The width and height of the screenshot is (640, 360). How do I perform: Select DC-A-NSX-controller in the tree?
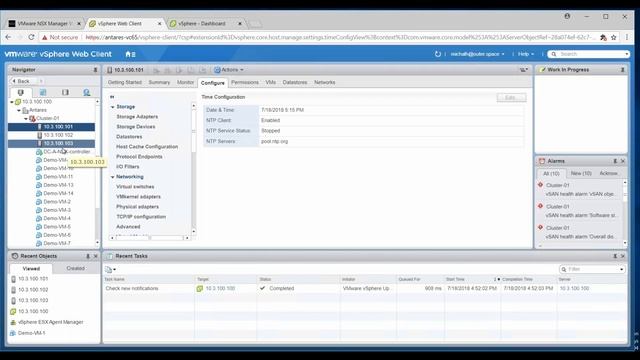click(x=67, y=152)
